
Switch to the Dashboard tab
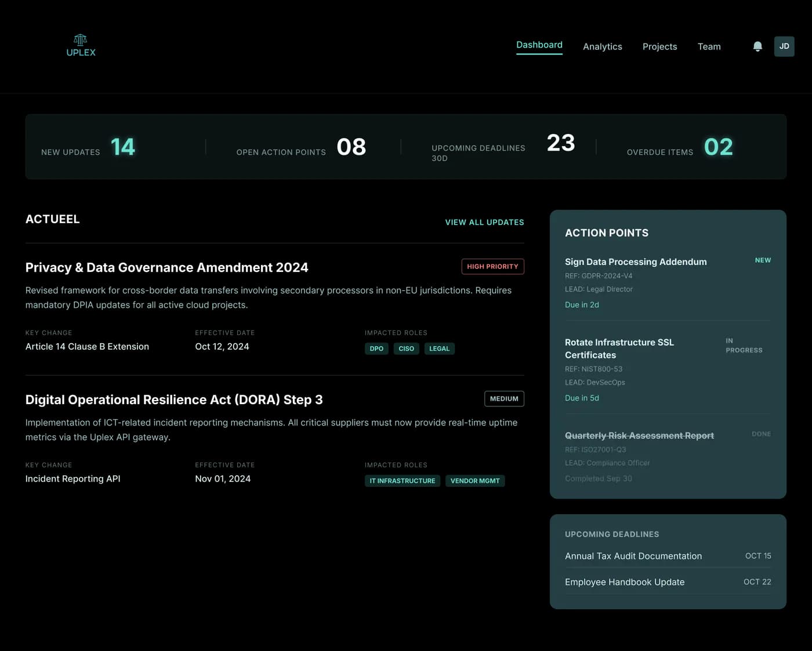pyautogui.click(x=539, y=45)
